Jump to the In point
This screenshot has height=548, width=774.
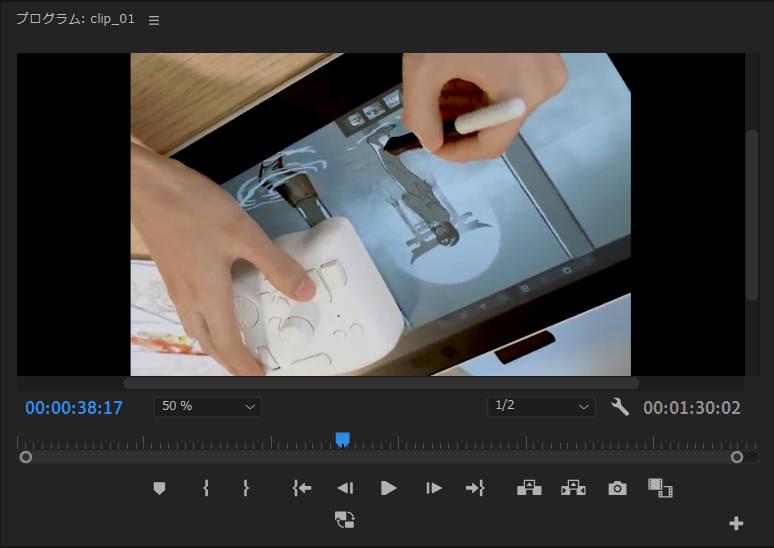301,488
